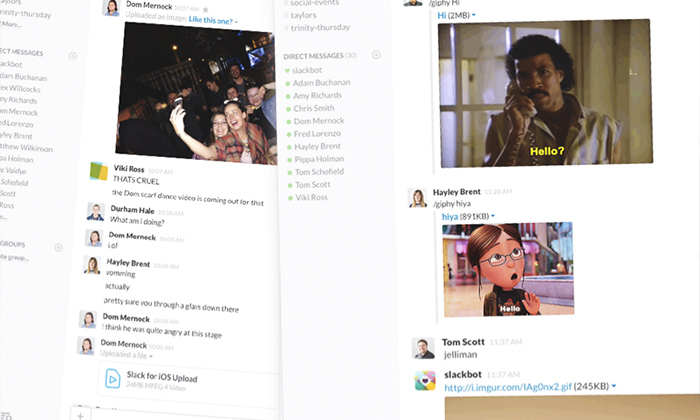Click the 'Like this one?' image link
700x420 pixels.
coord(211,20)
